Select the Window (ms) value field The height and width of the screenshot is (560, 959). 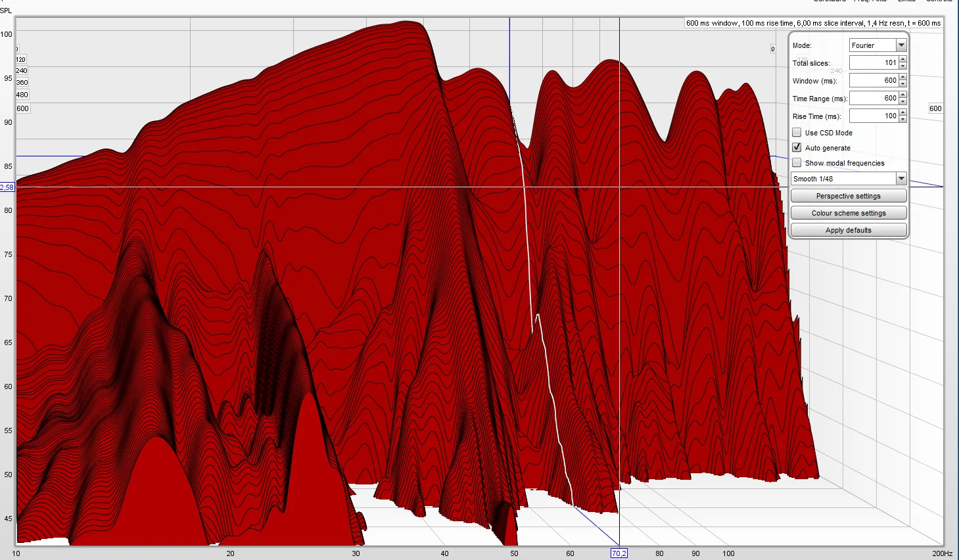(x=874, y=80)
